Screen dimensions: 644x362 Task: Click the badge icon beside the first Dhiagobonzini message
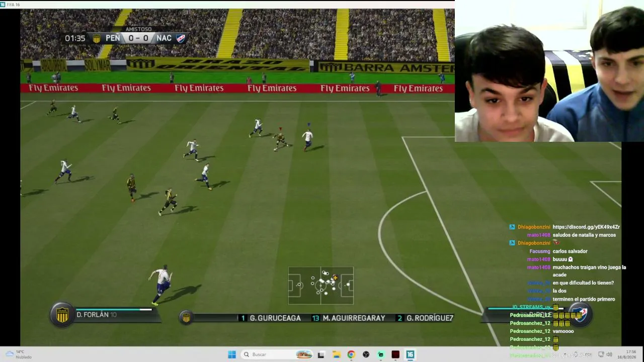(x=512, y=227)
